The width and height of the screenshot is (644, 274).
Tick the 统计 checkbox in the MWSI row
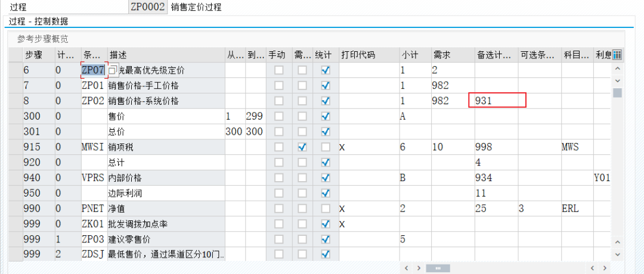point(326,147)
